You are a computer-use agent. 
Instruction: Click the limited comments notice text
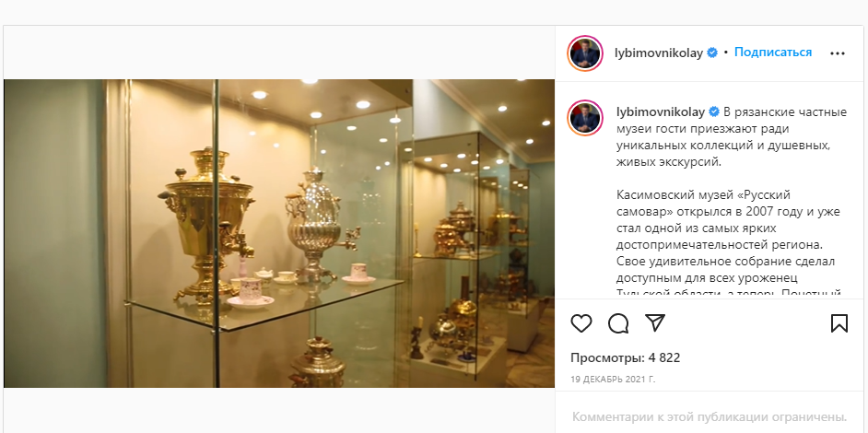pos(710,417)
